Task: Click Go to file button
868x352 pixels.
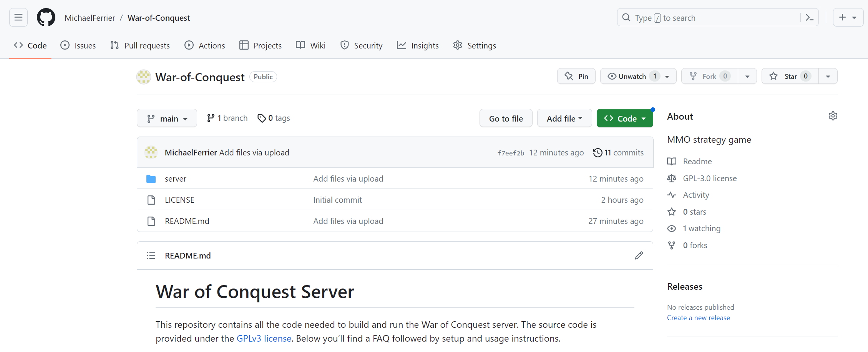Action: point(506,118)
